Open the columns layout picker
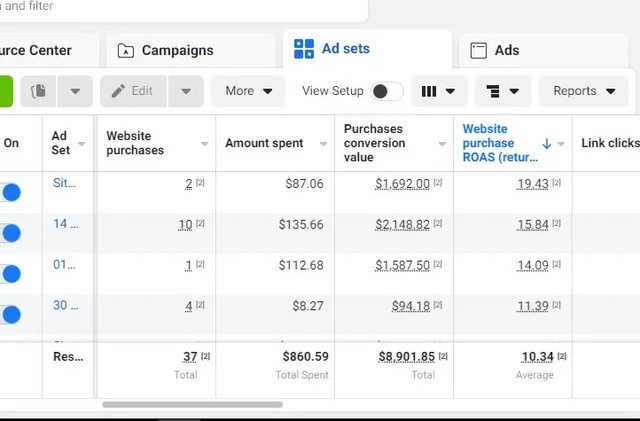The height and width of the screenshot is (421, 640). click(439, 91)
